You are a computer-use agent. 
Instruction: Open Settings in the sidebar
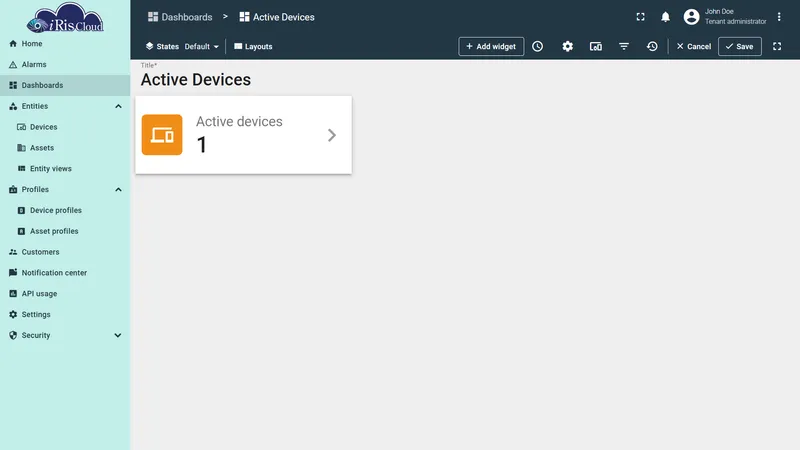point(65,314)
